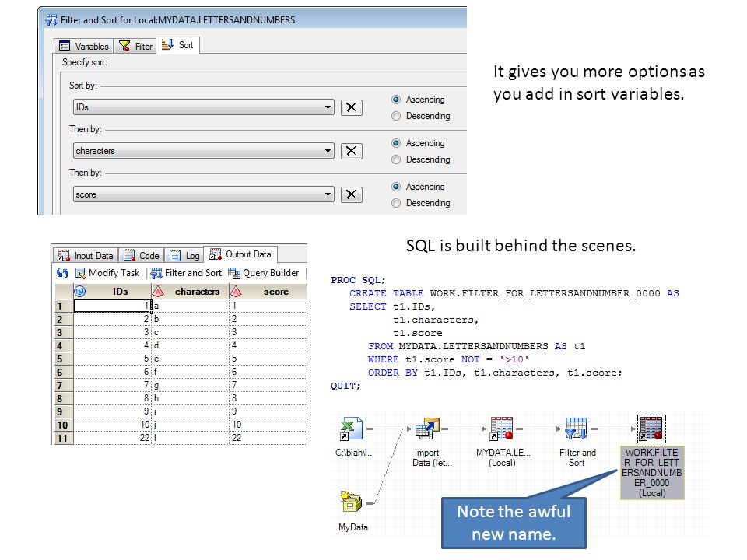
Task: Switch to the Variables tab
Action: (84, 46)
